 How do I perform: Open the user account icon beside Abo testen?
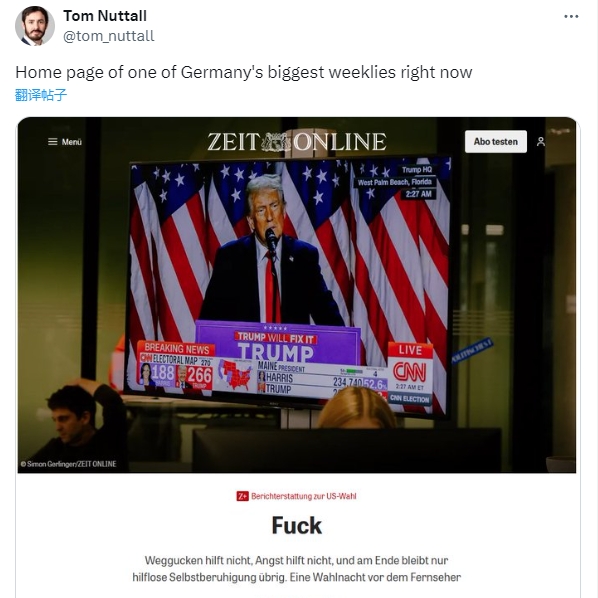pos(540,141)
